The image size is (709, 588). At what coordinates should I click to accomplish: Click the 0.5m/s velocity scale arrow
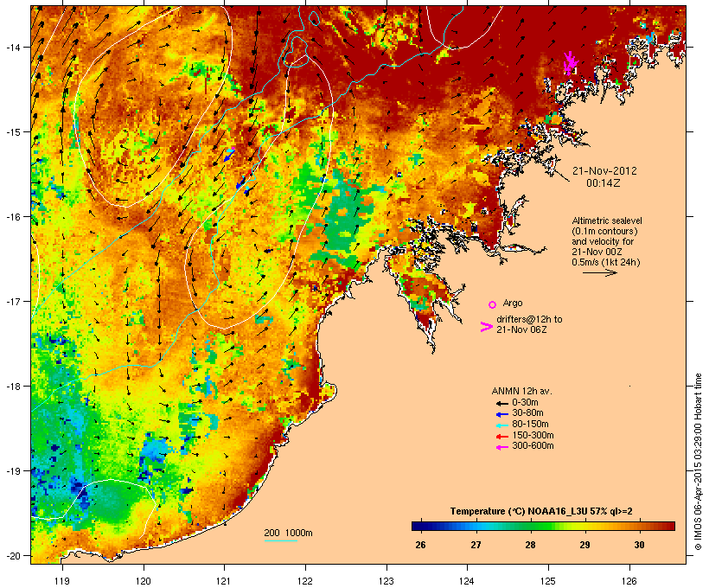point(599,272)
